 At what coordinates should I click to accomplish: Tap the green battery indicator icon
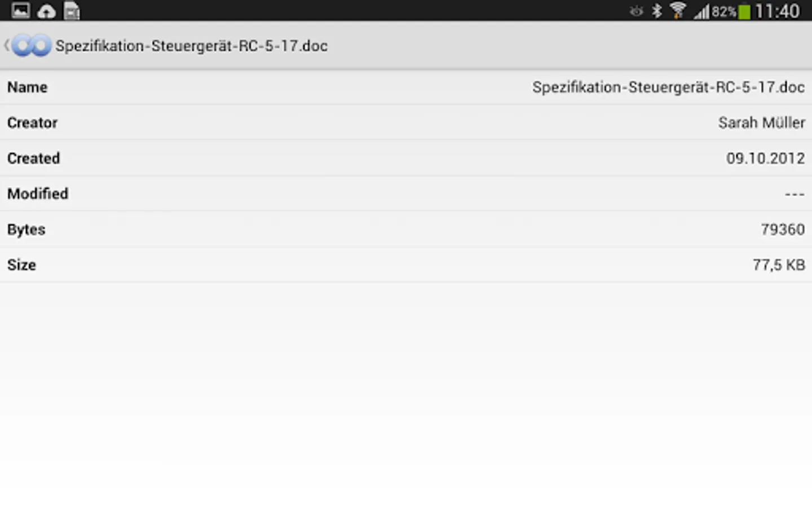(744, 11)
